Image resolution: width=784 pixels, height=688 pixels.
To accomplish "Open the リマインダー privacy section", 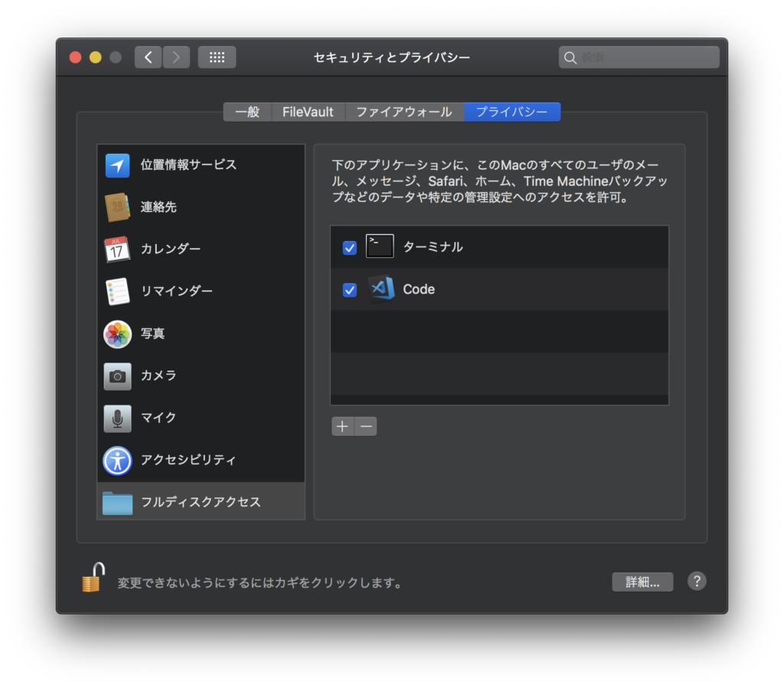I will [x=158, y=291].
